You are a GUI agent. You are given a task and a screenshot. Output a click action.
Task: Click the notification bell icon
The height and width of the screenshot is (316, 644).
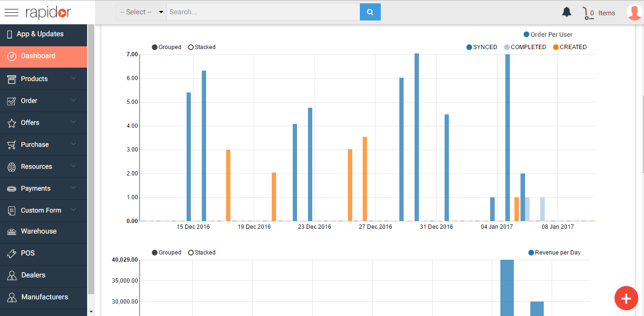click(566, 12)
